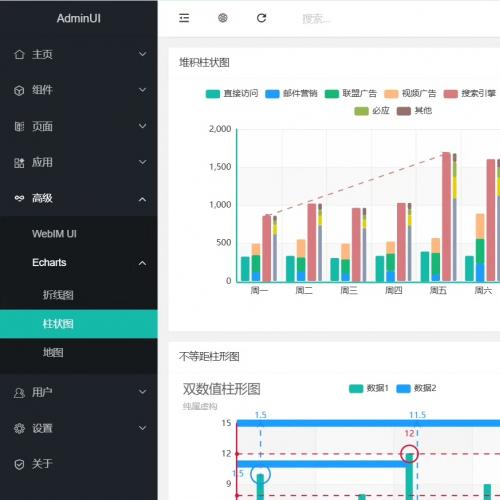Toggle the 搜索引擎 legend series
The width and height of the screenshot is (500, 500).
coord(470,94)
